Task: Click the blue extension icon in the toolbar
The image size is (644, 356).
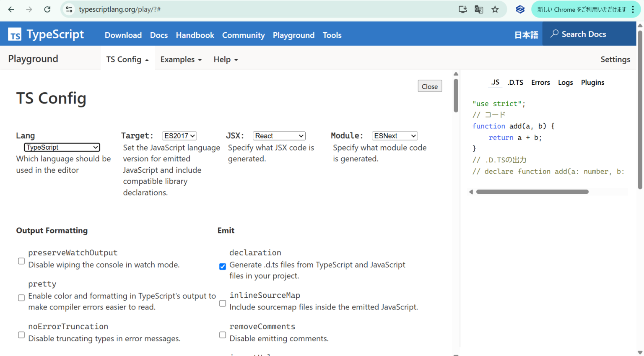Action: click(x=520, y=9)
